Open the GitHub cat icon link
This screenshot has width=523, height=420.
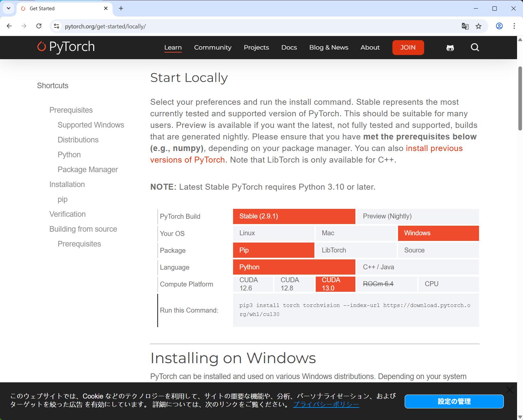coord(450,48)
